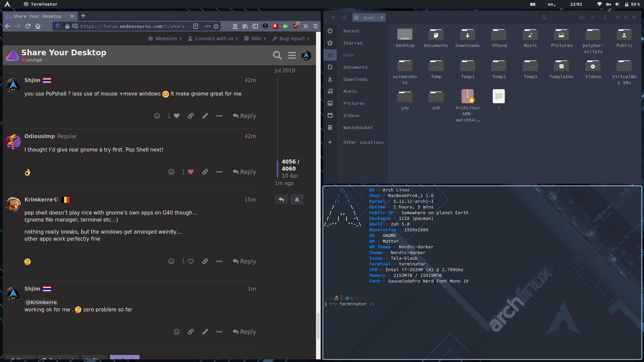The image size is (644, 362).
Task: Open en keyboard layout indicator
Action: pos(551,4)
